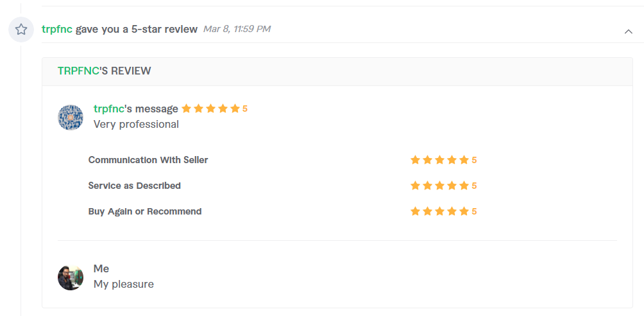Click the overall five-star rating icons
Viewport: 644px width, 316px height.
210,109
